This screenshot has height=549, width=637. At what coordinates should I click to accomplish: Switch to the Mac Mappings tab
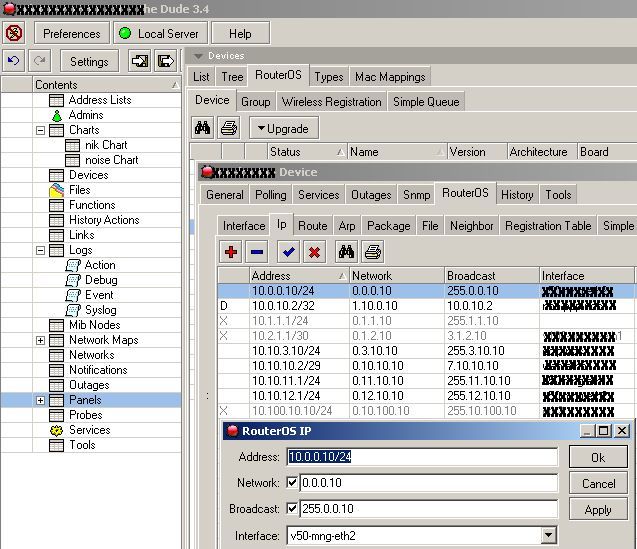[x=390, y=77]
